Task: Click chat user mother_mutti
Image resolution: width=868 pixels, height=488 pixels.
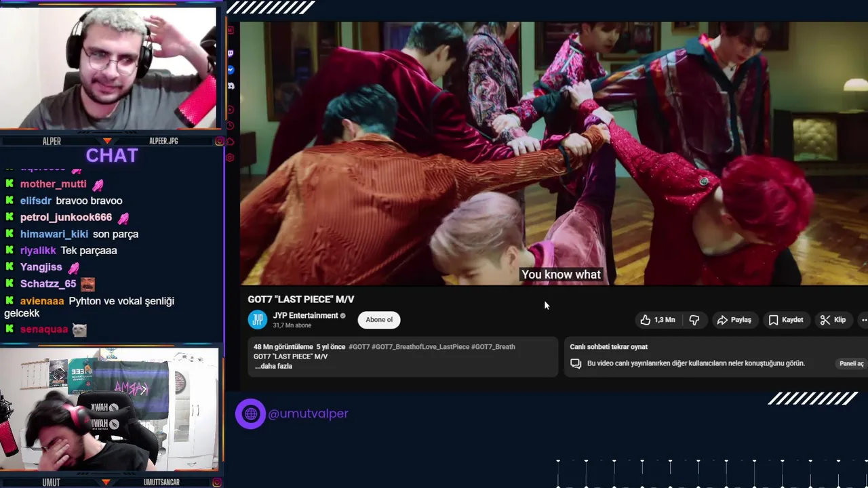Action: (53, 184)
